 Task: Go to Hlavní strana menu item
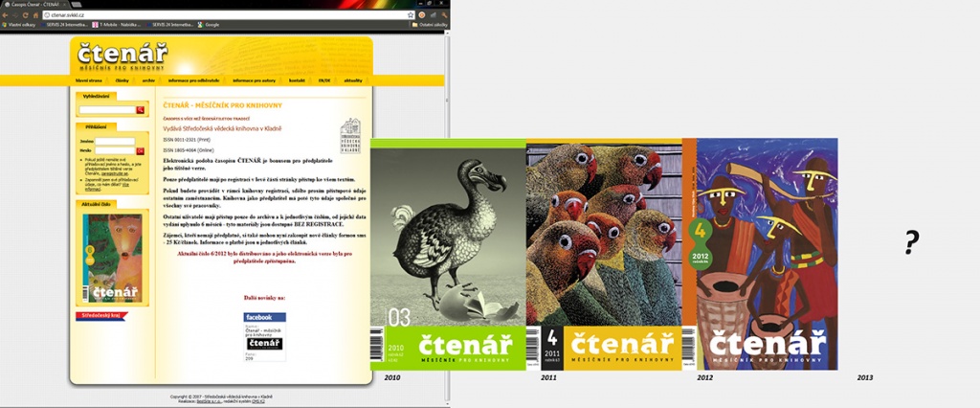pyautogui.click(x=89, y=80)
